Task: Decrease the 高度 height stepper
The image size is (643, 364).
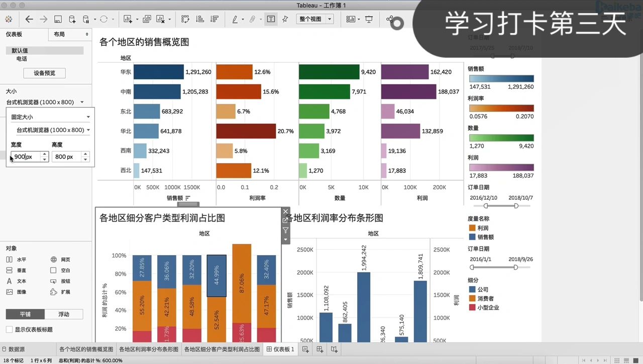Action: (x=85, y=159)
